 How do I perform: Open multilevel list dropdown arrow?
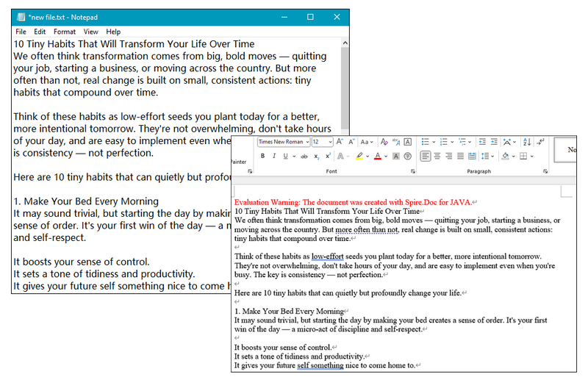click(x=470, y=142)
